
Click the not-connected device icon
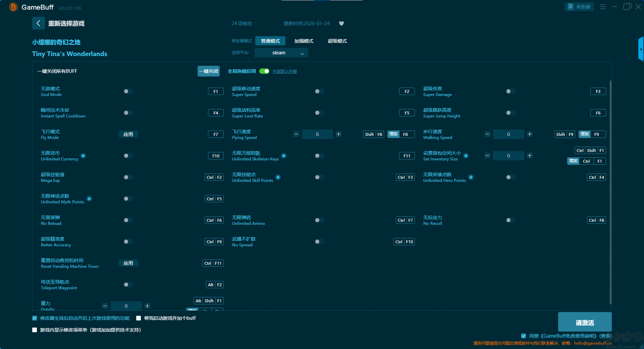[x=570, y=7]
